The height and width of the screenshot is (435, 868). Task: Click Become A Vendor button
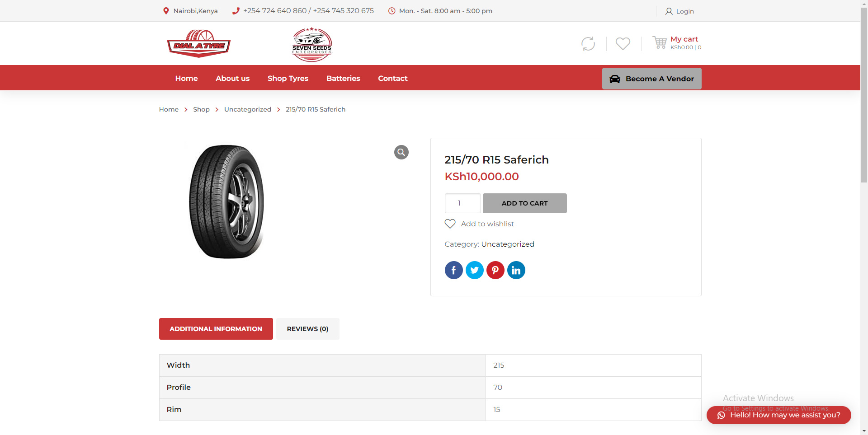tap(652, 79)
